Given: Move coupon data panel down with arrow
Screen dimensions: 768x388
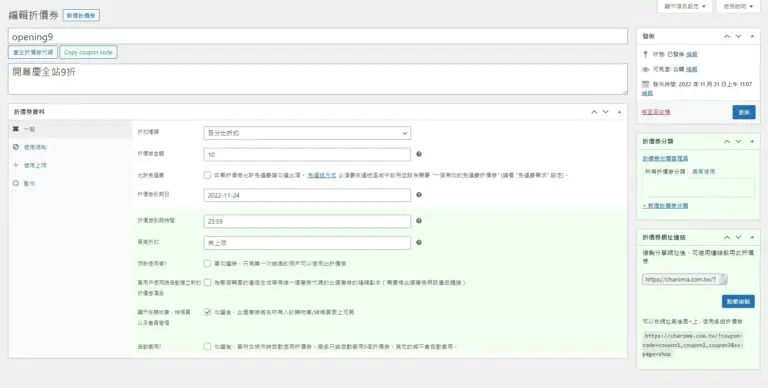Looking at the screenshot, I should click(x=606, y=112).
